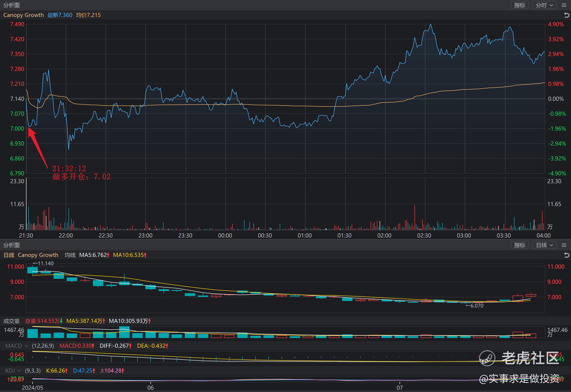
Task: Click the 成交量 volume panel label
Action: click(x=11, y=321)
